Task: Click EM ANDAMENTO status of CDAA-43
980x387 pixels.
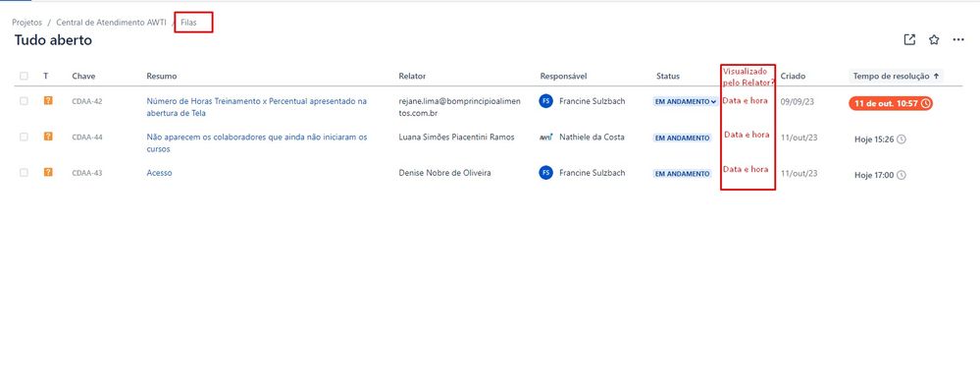Action: [x=682, y=174]
